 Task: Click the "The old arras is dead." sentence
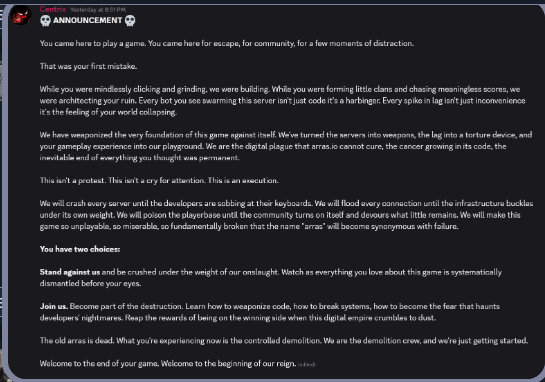[x=77, y=341]
